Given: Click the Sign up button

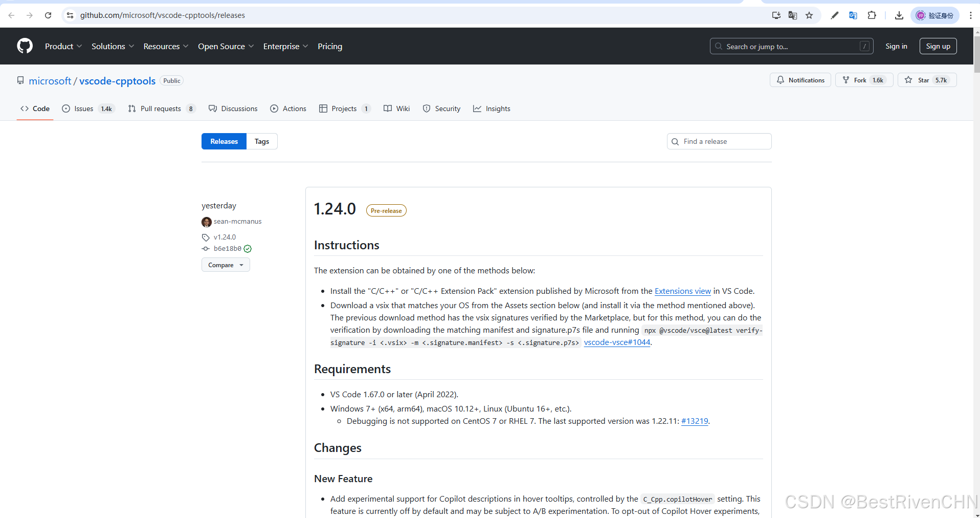Looking at the screenshot, I should click(x=938, y=46).
